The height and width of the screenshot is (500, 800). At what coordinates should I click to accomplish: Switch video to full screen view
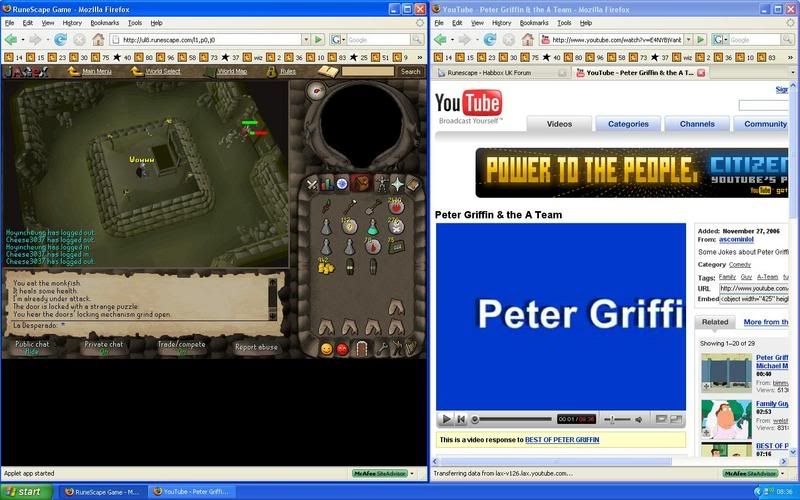pyautogui.click(x=676, y=419)
